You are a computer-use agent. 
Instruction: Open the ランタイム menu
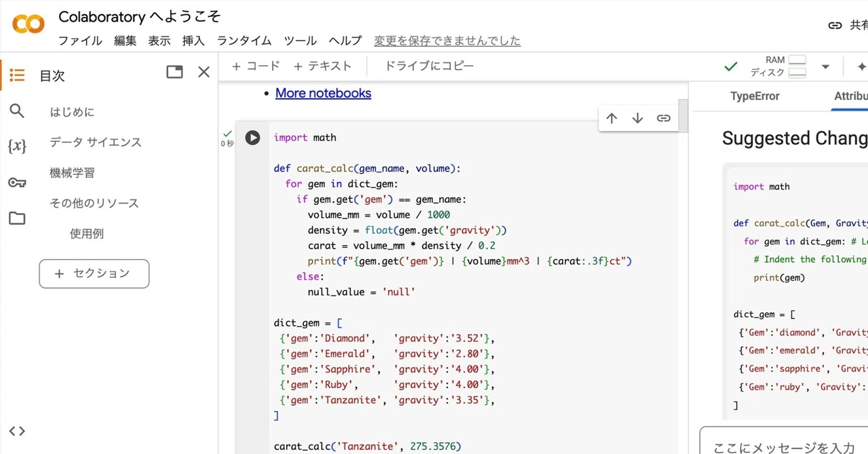click(244, 41)
